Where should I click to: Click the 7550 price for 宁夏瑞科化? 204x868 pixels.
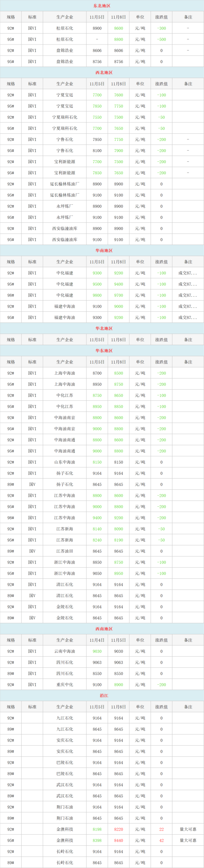coord(97,117)
